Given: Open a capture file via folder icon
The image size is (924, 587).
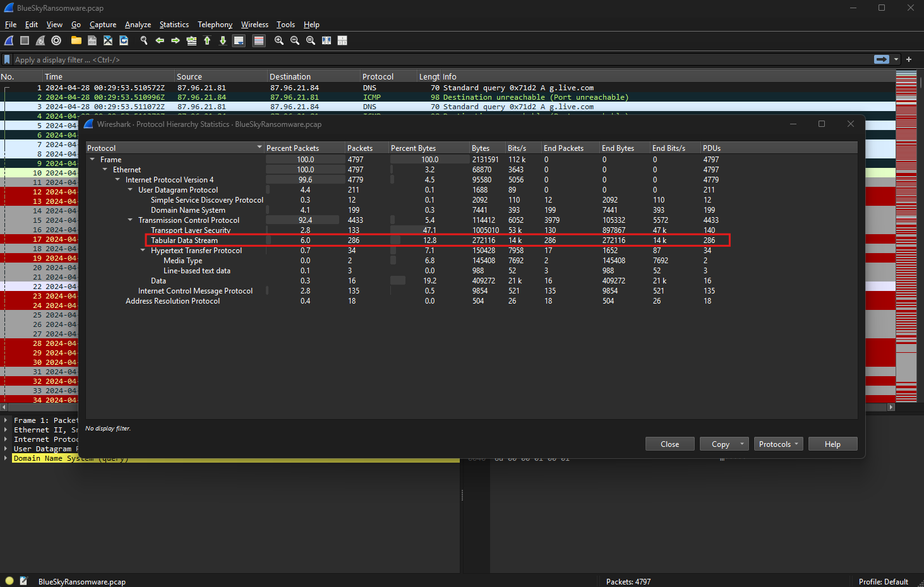Looking at the screenshot, I should 76,40.
